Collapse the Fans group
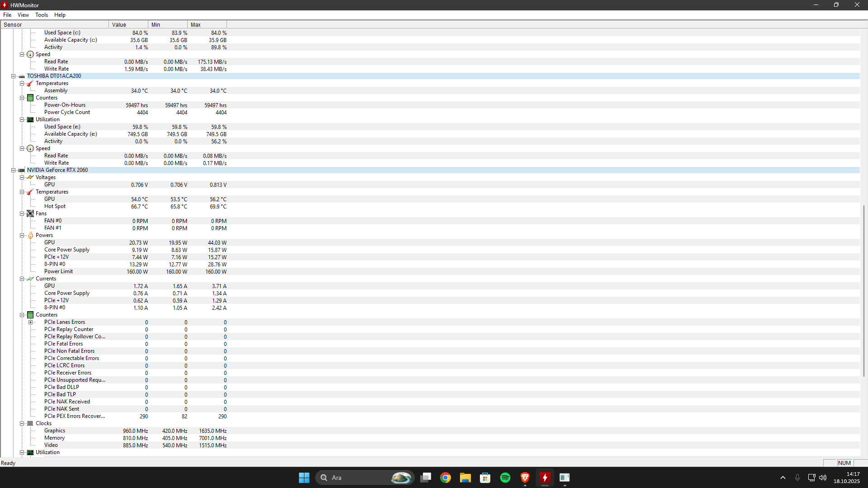This screenshot has width=868, height=488. pyautogui.click(x=22, y=213)
